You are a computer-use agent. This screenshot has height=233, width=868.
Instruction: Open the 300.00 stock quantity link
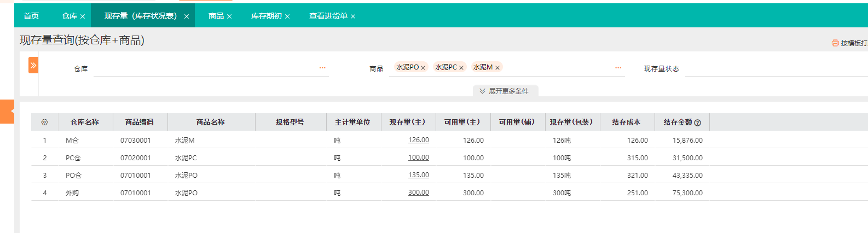tap(418, 193)
